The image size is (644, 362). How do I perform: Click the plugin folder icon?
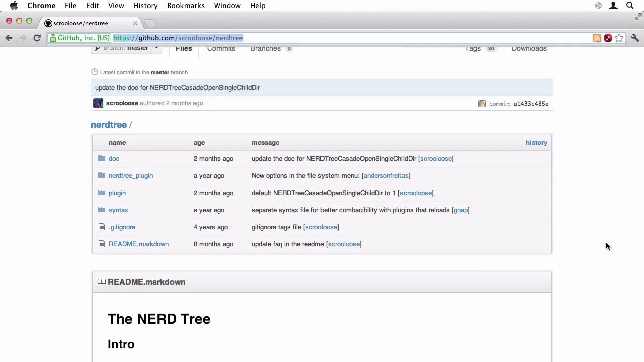tap(102, 193)
